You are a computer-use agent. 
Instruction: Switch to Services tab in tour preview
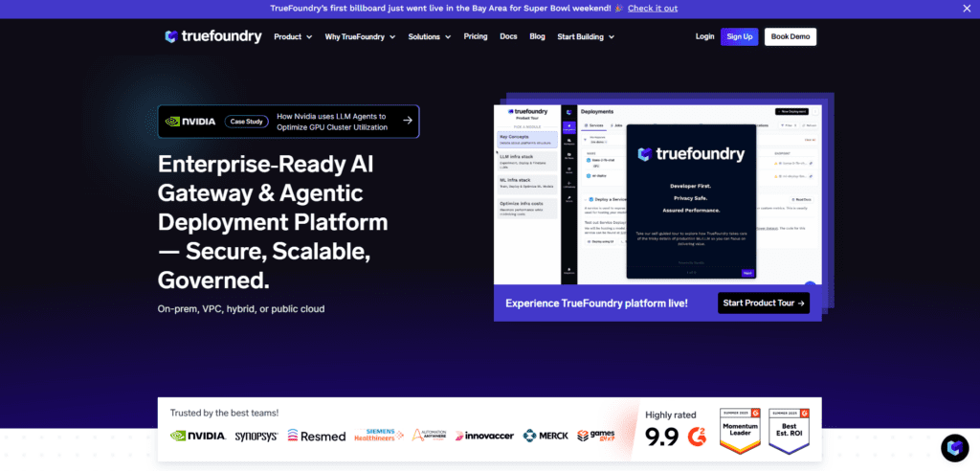tap(593, 125)
